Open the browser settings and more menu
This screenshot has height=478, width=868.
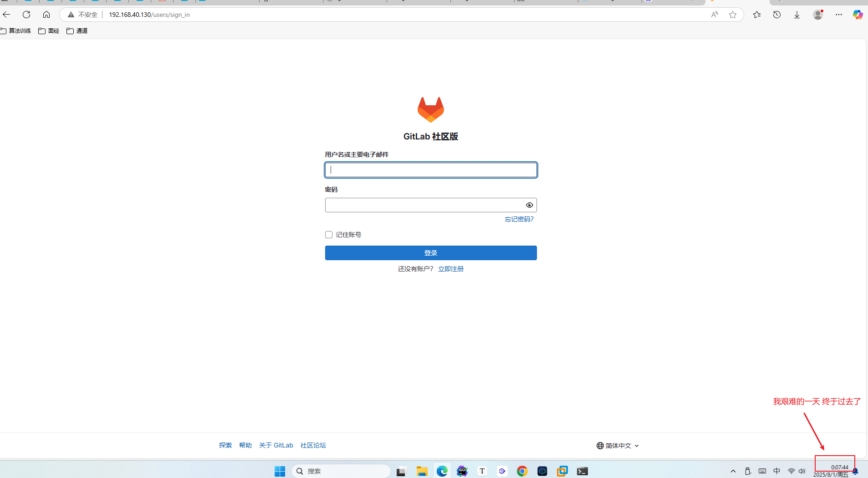pyautogui.click(x=839, y=15)
